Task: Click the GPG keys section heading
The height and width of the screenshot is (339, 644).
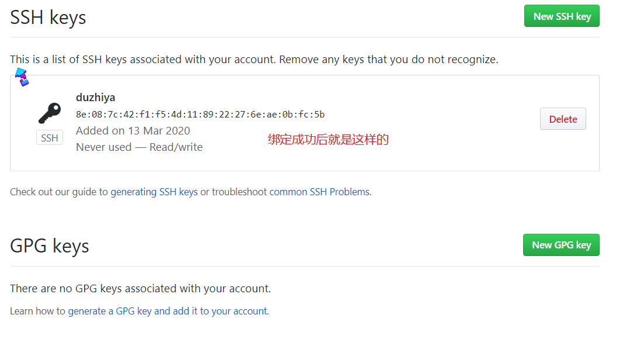Action: (49, 246)
